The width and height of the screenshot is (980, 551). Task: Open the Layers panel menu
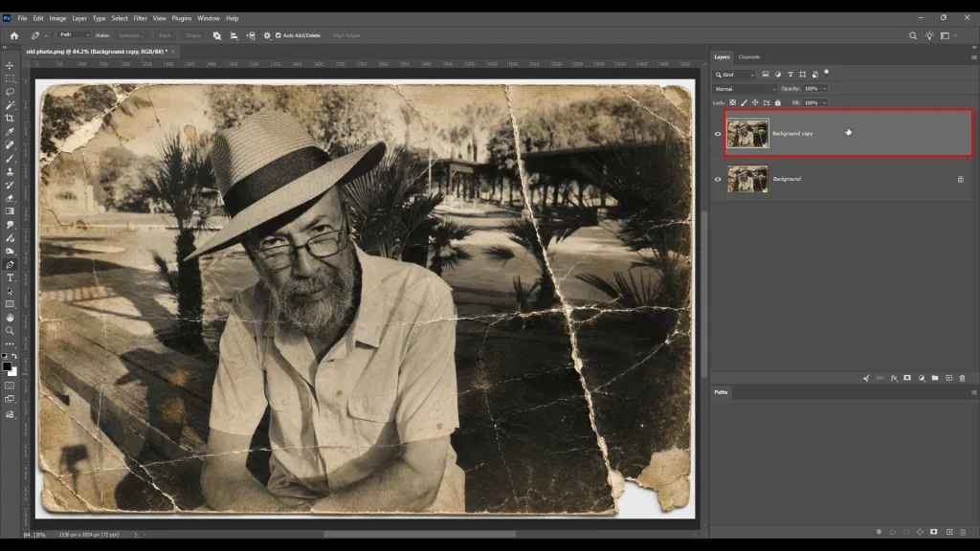coord(973,56)
